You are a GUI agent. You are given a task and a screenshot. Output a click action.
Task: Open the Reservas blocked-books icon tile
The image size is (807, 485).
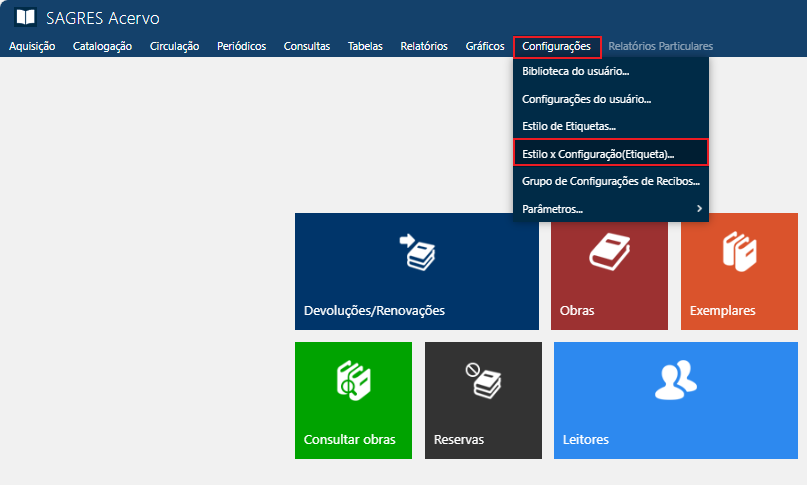tap(483, 380)
